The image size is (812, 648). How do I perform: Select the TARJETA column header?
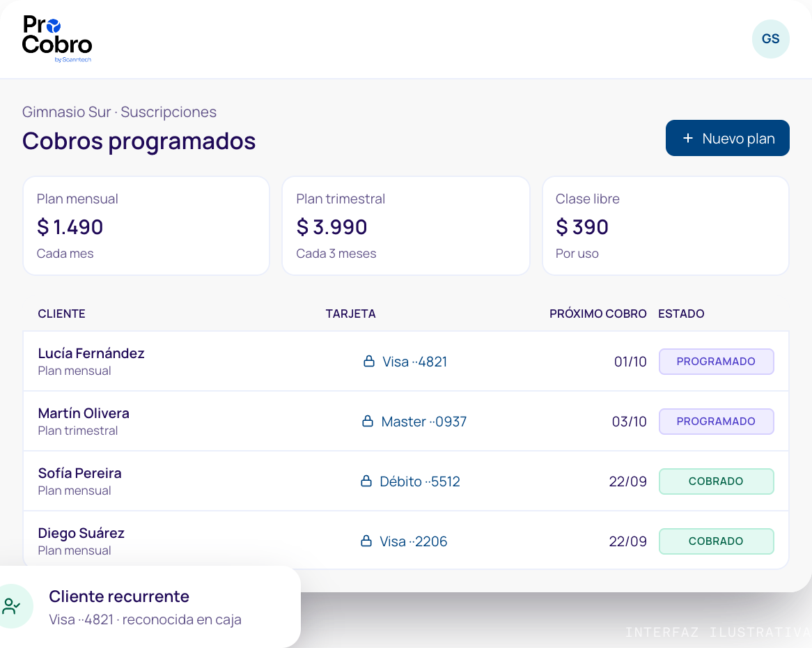pyautogui.click(x=350, y=314)
